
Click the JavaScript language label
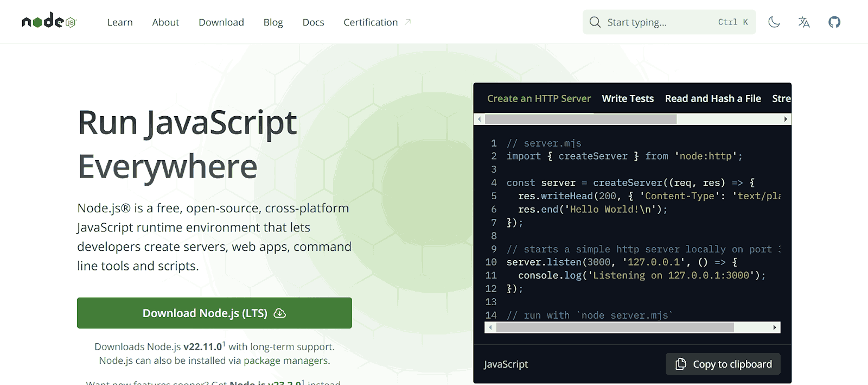coord(506,364)
